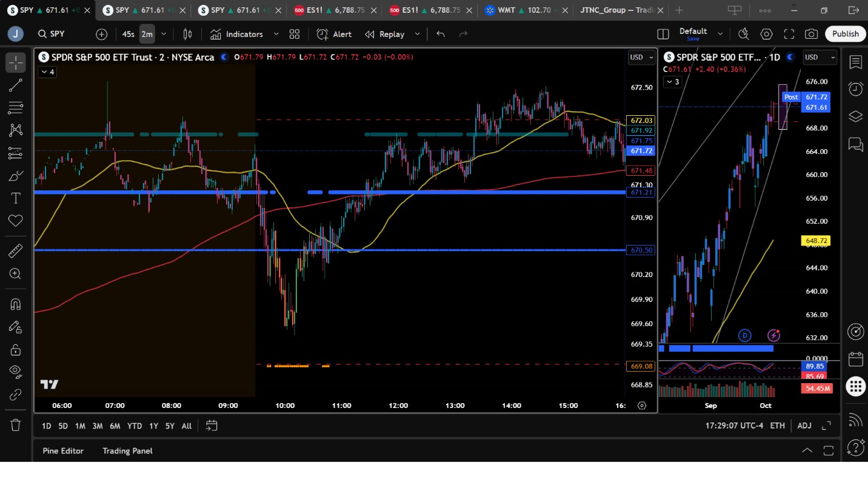868x488 pixels.
Task: Toggle the link sync icon in left toolbar
Action: click(16, 395)
